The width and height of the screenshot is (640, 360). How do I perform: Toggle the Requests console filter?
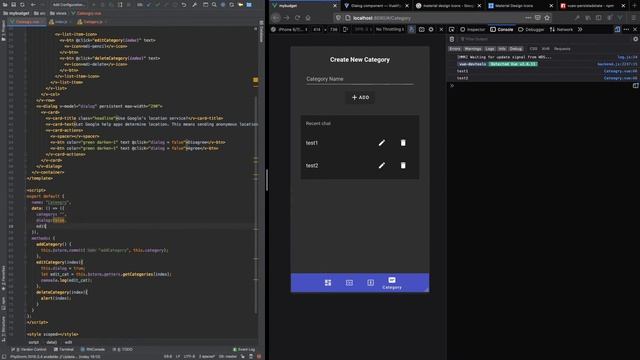pyautogui.click(x=562, y=49)
